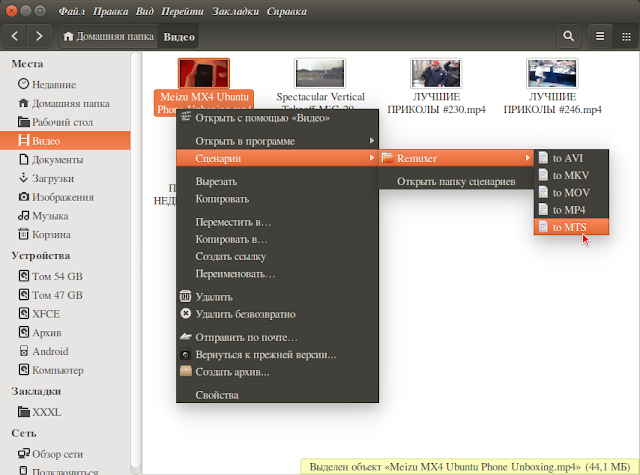Viewport: 640px width, 475px height.
Task: Choose the to MOV script
Action: coord(571,193)
